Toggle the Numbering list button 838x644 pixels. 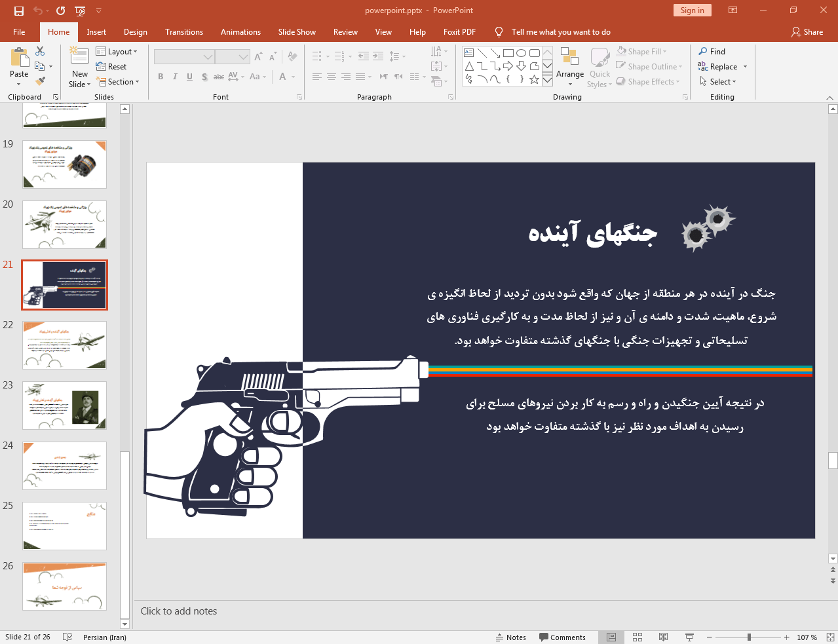[342, 56]
